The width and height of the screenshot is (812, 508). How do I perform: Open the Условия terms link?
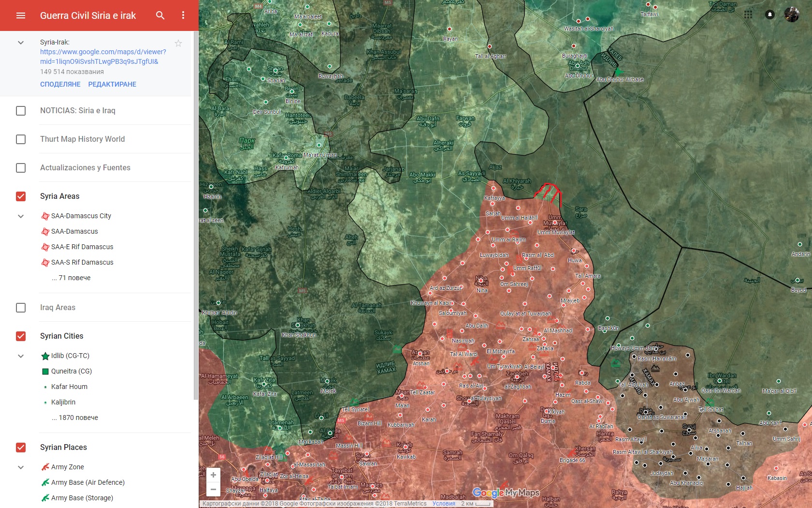click(x=444, y=504)
